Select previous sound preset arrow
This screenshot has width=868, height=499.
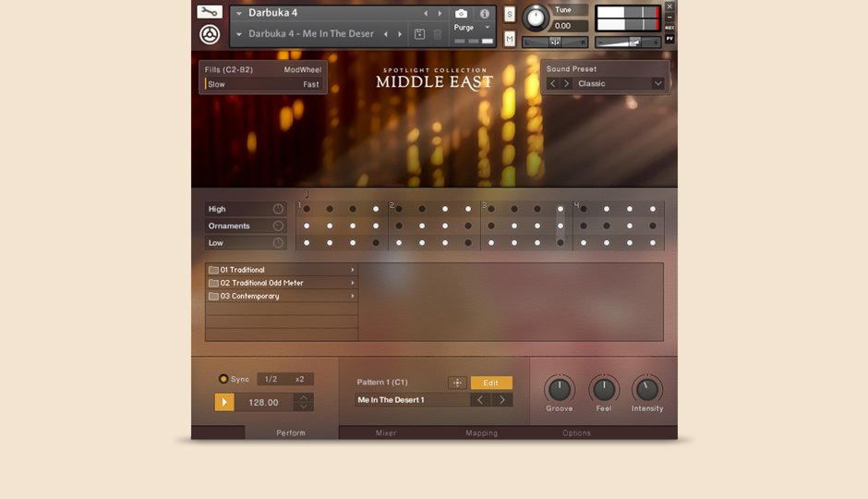(x=553, y=83)
